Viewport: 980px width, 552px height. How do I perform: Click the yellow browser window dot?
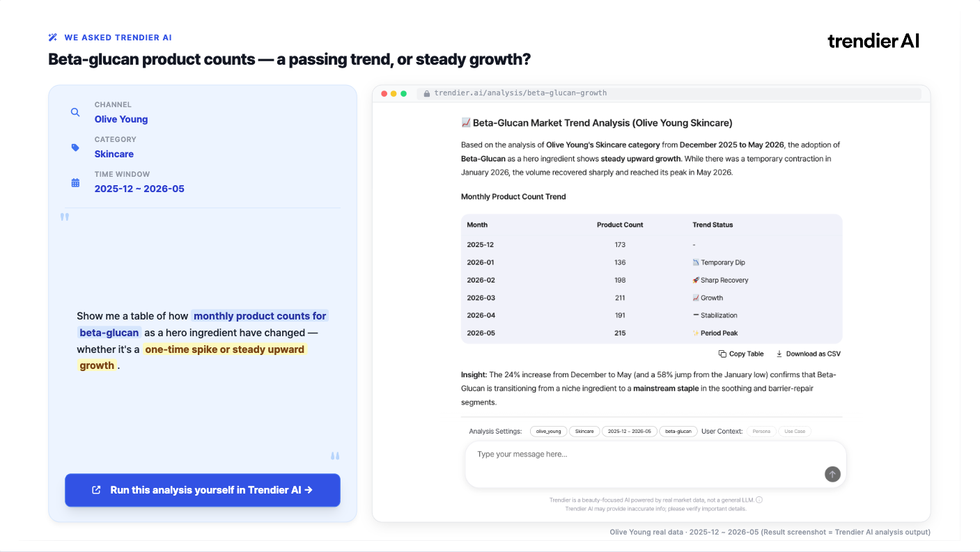pyautogui.click(x=394, y=93)
